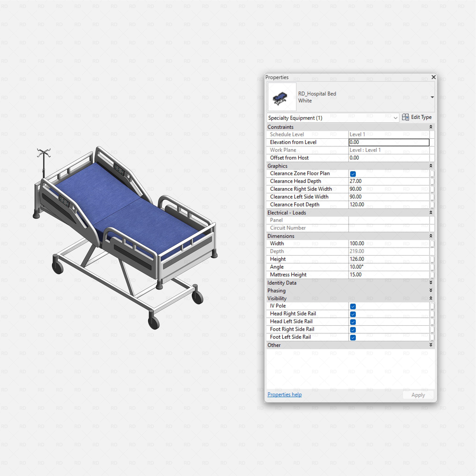Disable the Head Left Side Rail

click(353, 322)
